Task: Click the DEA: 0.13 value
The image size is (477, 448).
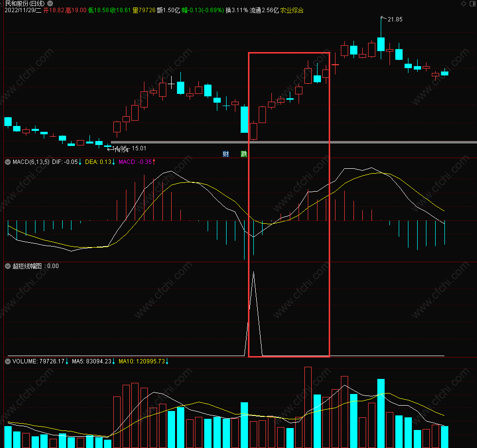Action: (98, 162)
